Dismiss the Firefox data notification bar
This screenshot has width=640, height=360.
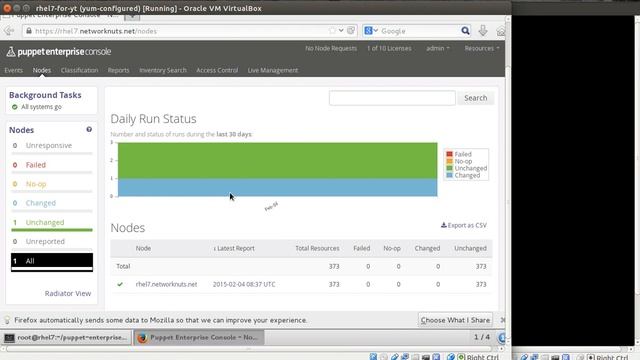(x=502, y=320)
